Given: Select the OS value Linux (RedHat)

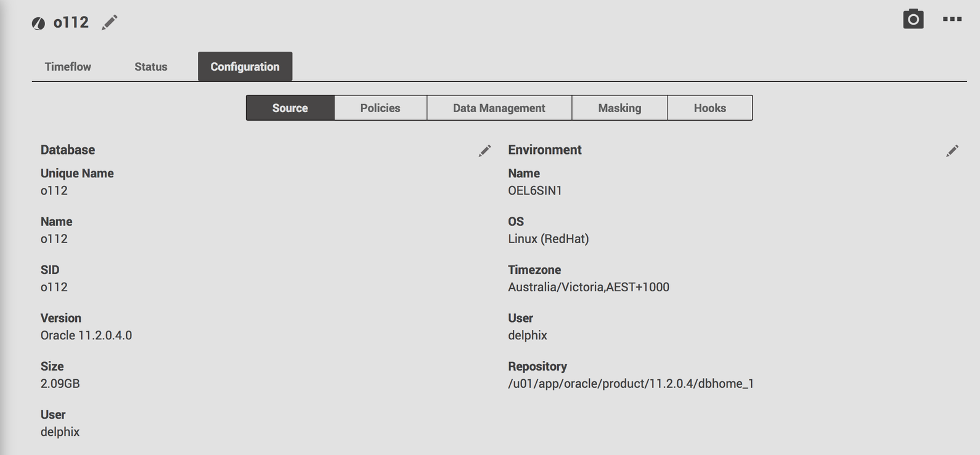Looking at the screenshot, I should pos(549,239).
